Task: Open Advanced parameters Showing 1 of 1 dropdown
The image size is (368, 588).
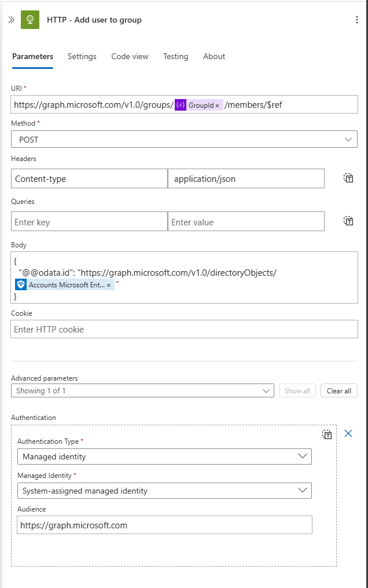Action: pyautogui.click(x=143, y=390)
